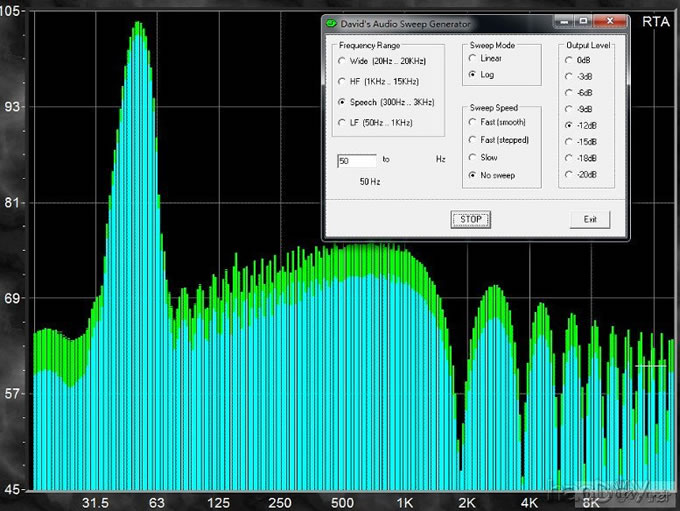This screenshot has width=680, height=511.
Task: Maximize the Audio Sweep Generator window
Action: click(x=583, y=21)
